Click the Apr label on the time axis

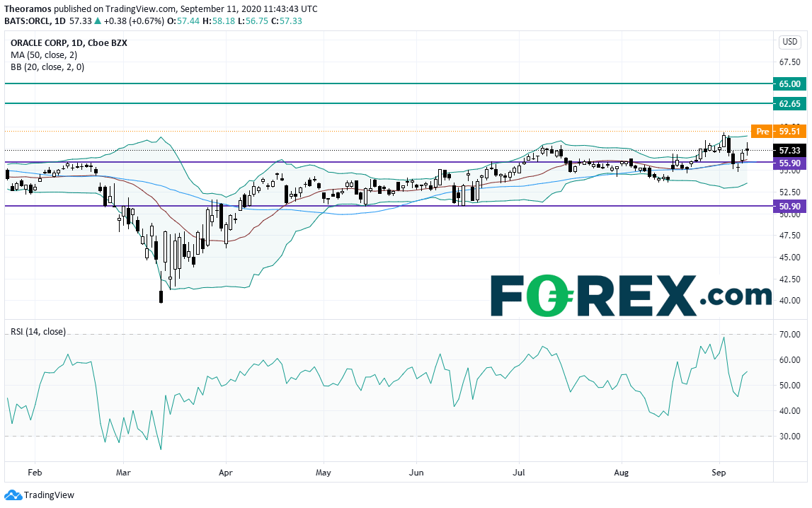point(226,473)
